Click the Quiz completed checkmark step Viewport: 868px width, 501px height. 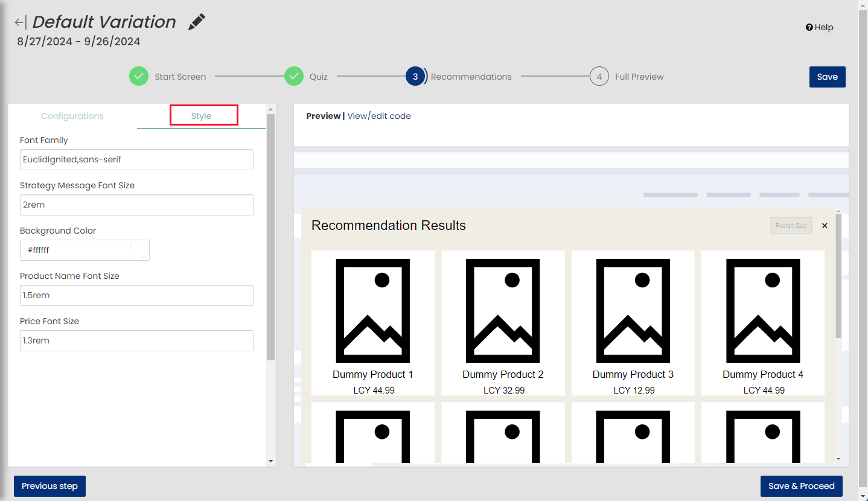(295, 77)
